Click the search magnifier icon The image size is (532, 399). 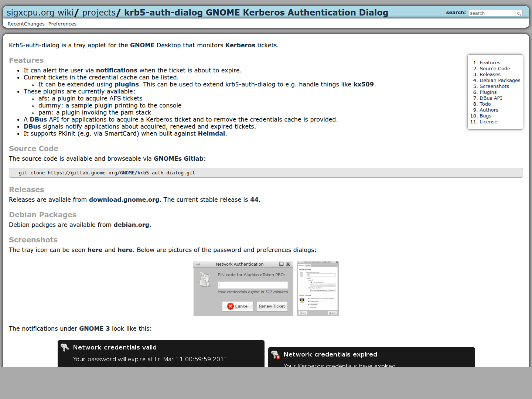[519, 13]
